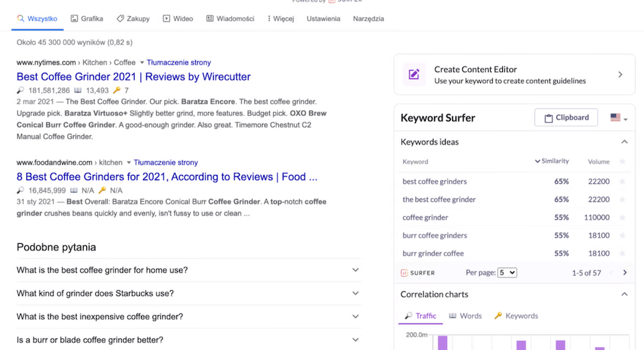The height and width of the screenshot is (350, 644).
Task: Select the Traffic chart tab
Action: tap(420, 316)
